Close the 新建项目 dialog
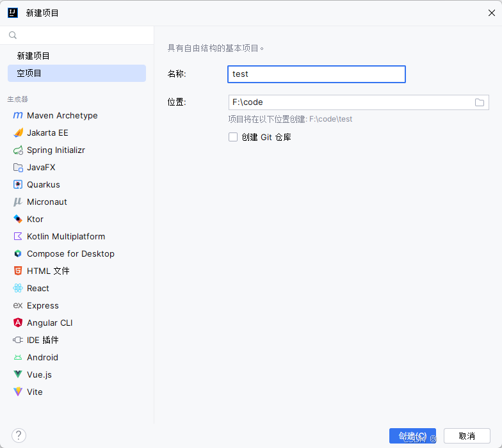 click(492, 13)
